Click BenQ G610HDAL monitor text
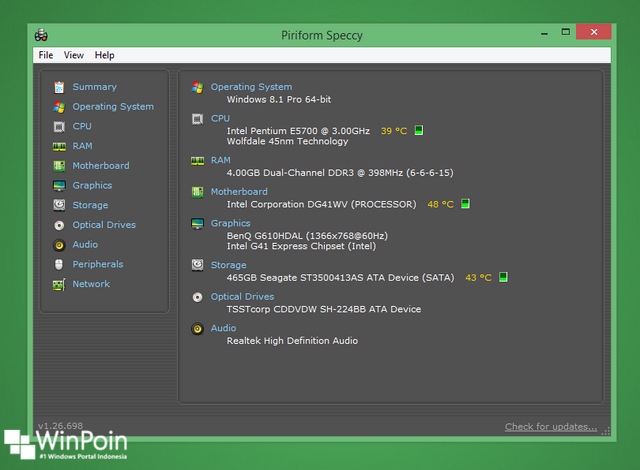 [x=307, y=236]
